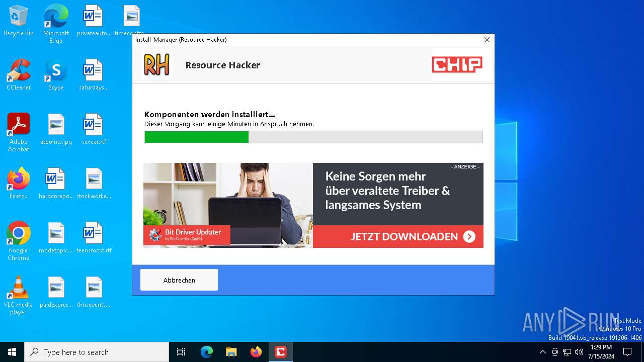Select the hardcorepo Word document icon
Image resolution: width=644 pixels, height=362 pixels.
coord(56,184)
